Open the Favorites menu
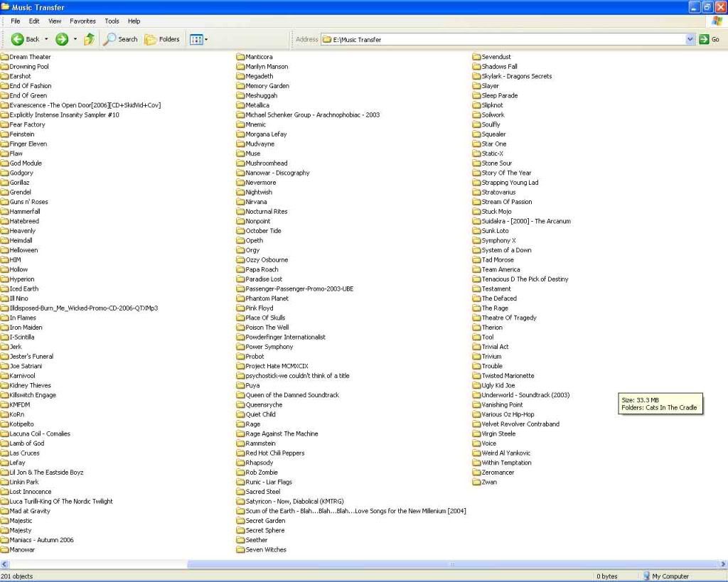The height and width of the screenshot is (582, 728). 82,21
